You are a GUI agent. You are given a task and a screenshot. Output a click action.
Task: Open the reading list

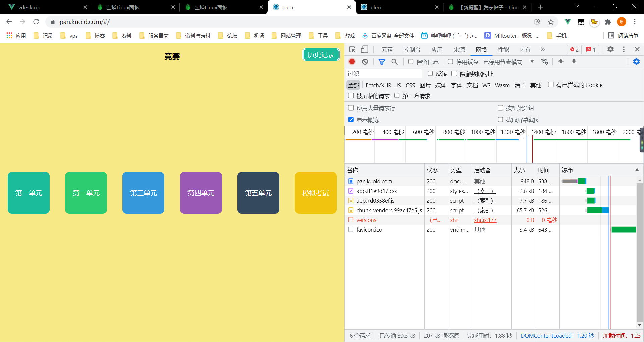[623, 36]
